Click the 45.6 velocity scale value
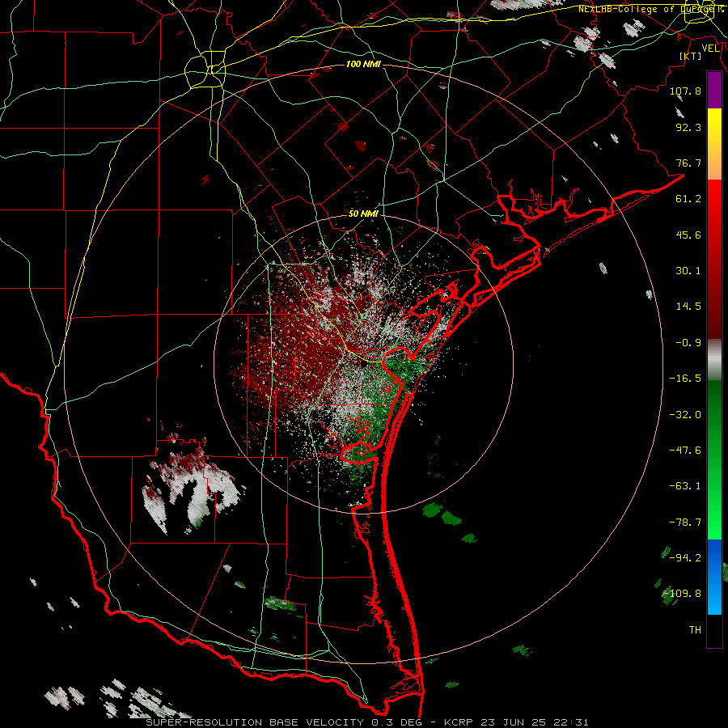Image resolution: width=728 pixels, height=728 pixels. (x=688, y=235)
